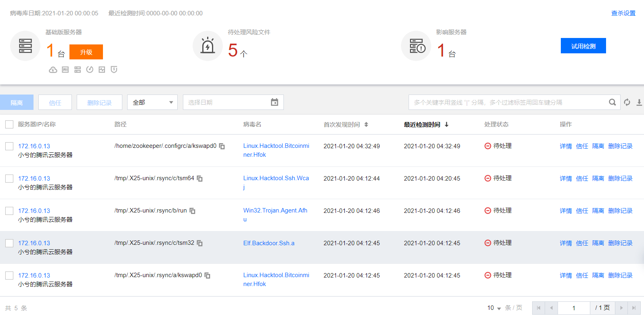Viewport: 644px width, 324px height.
Task: Open virus name Win32.Trojan.Agent.Afhu
Action: pos(275,215)
